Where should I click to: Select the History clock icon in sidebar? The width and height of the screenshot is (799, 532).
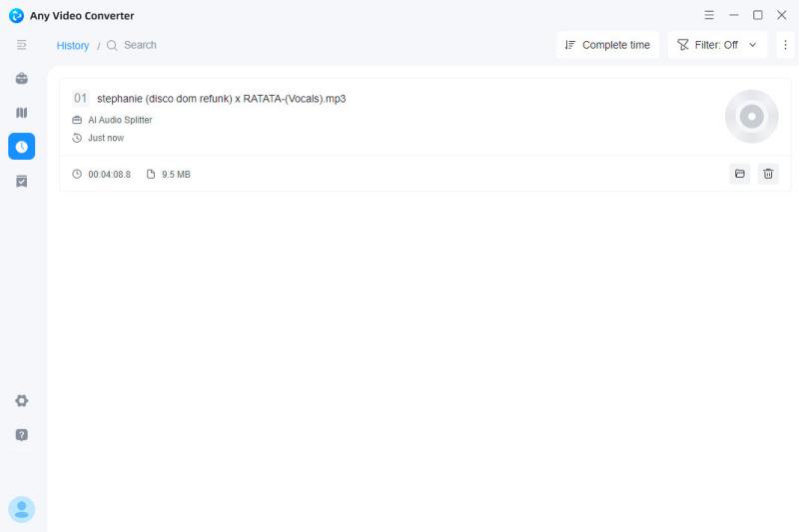(22, 147)
